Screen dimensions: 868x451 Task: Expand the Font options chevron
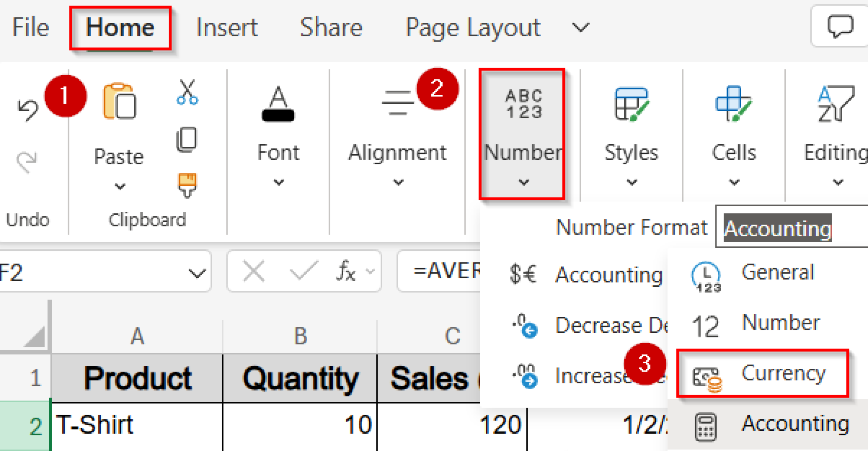(278, 182)
